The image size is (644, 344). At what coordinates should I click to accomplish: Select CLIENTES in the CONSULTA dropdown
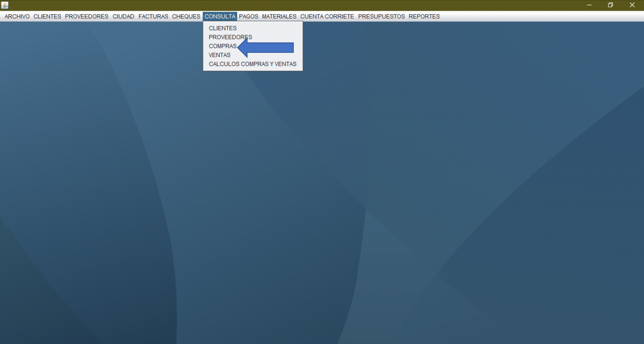pos(222,28)
